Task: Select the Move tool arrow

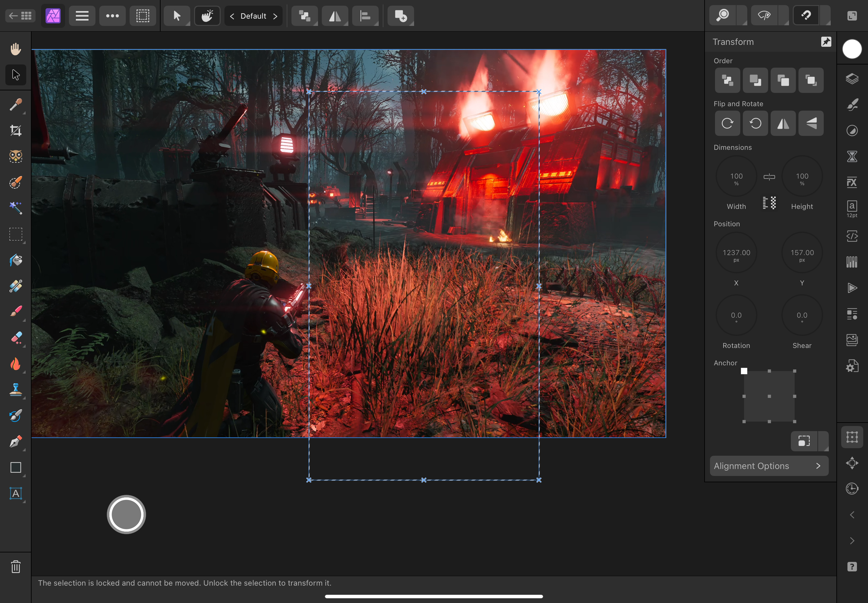Action: coord(15,75)
